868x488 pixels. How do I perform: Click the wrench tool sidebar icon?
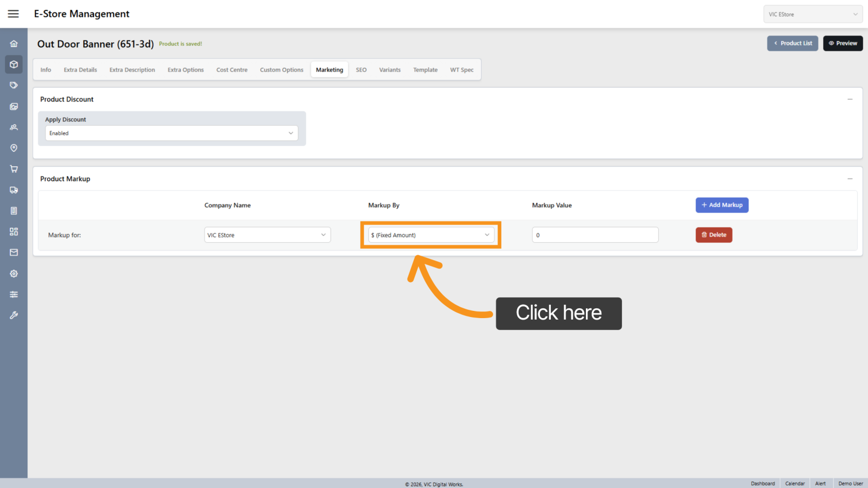pyautogui.click(x=14, y=315)
